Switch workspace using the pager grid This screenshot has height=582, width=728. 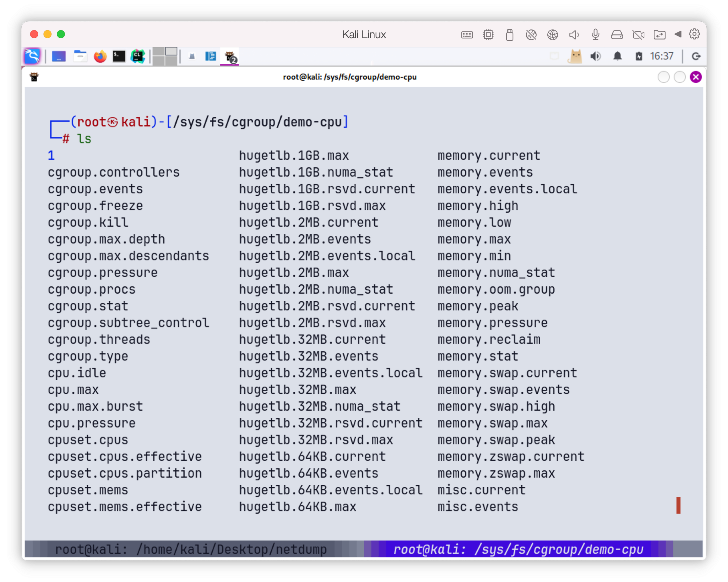pyautogui.click(x=165, y=56)
